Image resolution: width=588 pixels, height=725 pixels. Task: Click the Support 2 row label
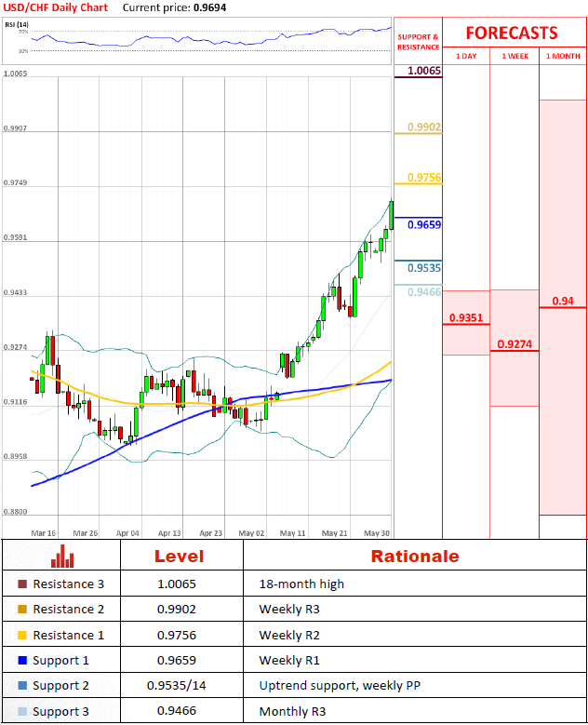(x=60, y=685)
